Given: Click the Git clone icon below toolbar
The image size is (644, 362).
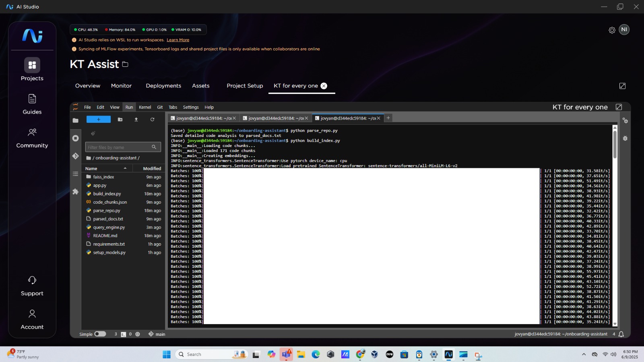Looking at the screenshot, I should 93,133.
